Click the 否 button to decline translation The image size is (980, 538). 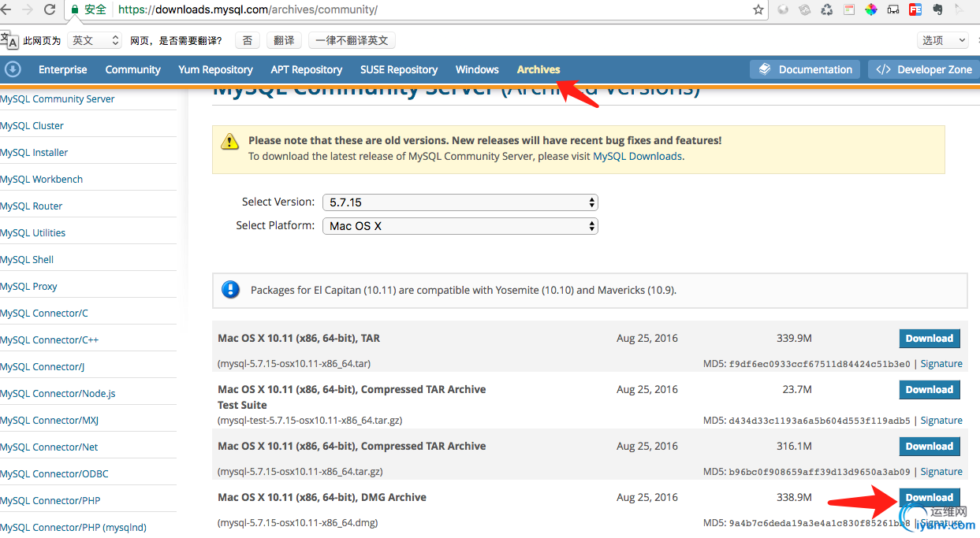248,40
